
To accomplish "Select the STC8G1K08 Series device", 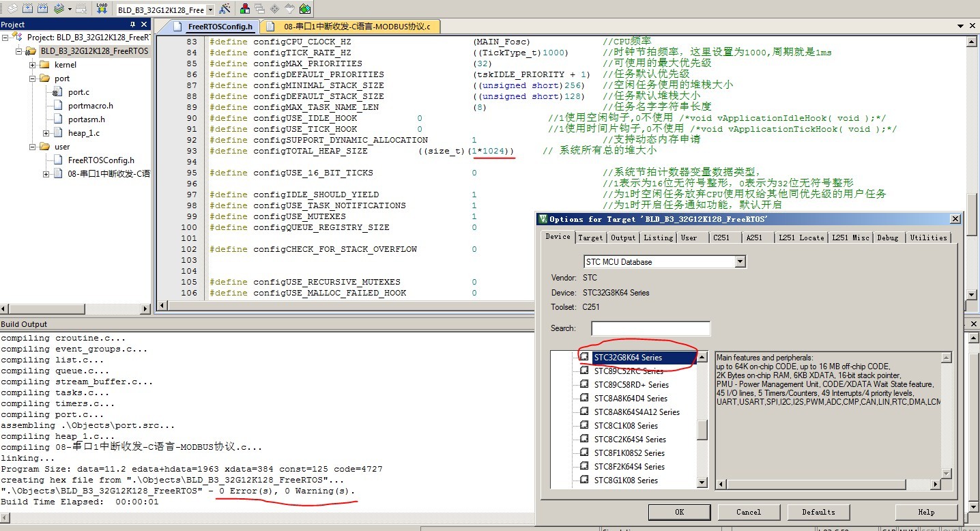I will click(626, 480).
